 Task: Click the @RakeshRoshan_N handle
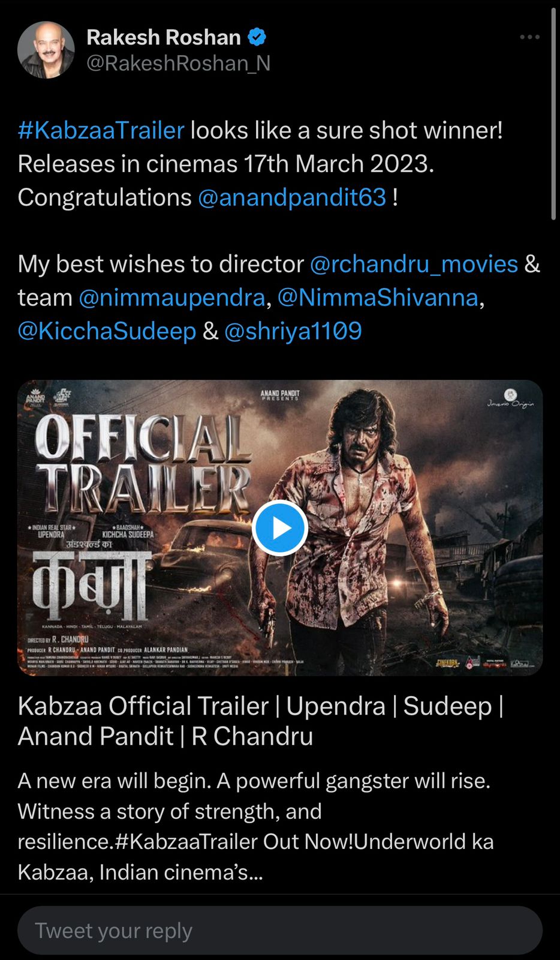(179, 63)
